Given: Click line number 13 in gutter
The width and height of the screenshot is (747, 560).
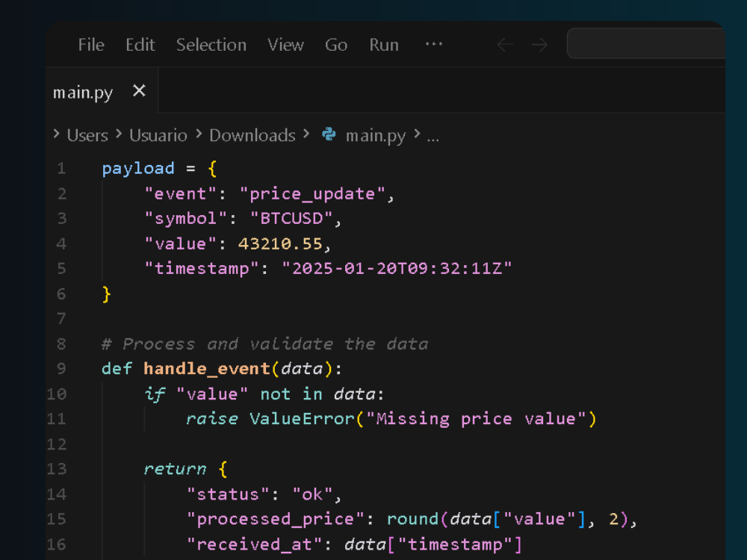Looking at the screenshot, I should [x=56, y=469].
